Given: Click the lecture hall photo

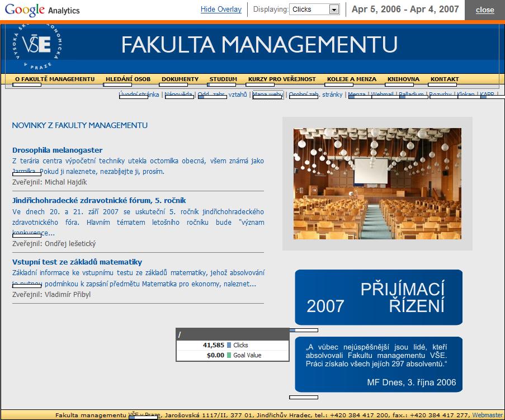Looking at the screenshot, I should click(377, 183).
